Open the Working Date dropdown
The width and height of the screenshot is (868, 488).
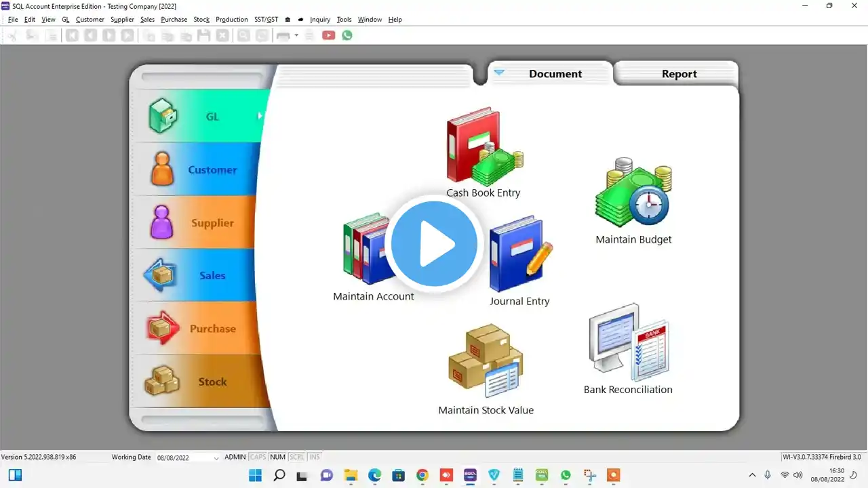point(216,457)
